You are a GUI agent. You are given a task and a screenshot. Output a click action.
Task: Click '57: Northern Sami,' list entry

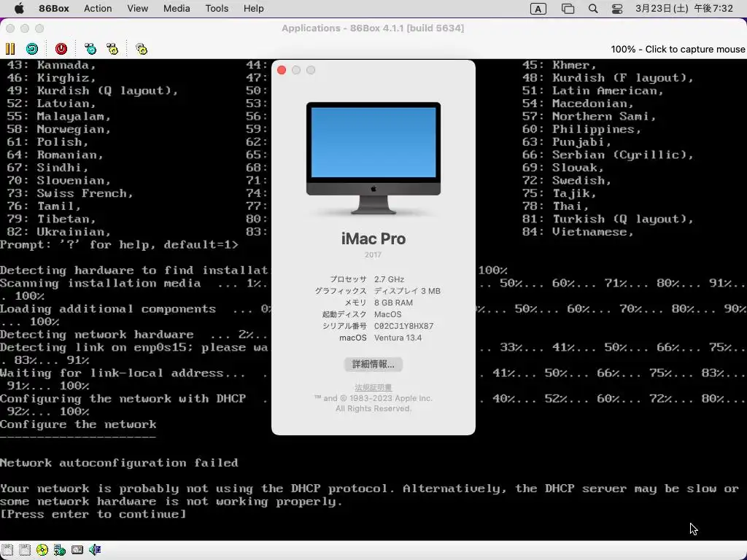pyautogui.click(x=589, y=116)
